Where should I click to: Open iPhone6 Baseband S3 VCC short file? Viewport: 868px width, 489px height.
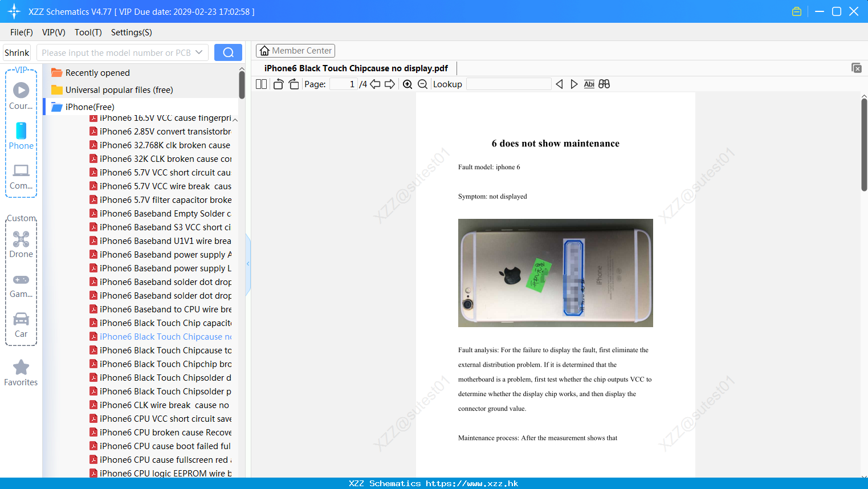(x=160, y=227)
